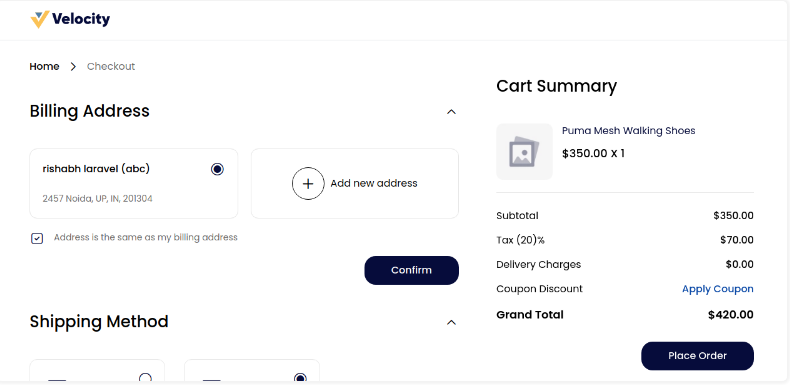This screenshot has width=790, height=385.
Task: Click the Tax amount $70.00
Action: 737,240
